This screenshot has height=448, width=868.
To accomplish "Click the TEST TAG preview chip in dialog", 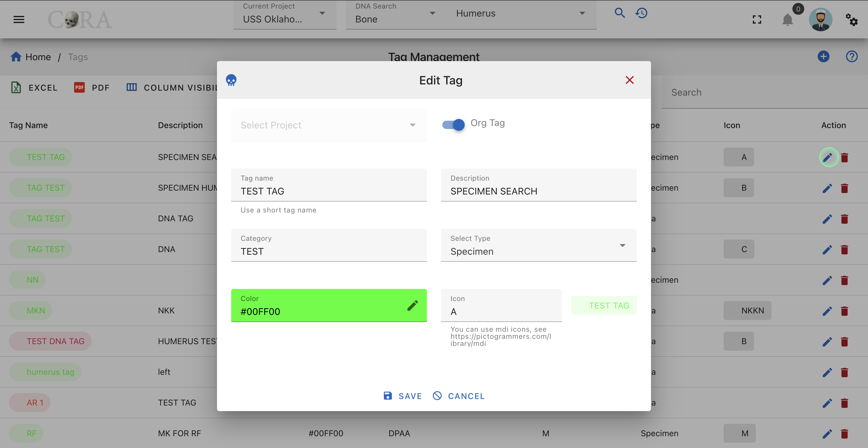I will tap(604, 305).
